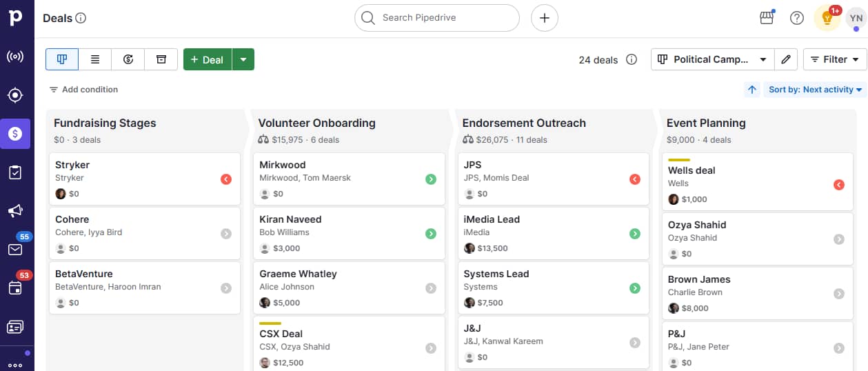Click the green activity icon on iMedia Lead

tap(635, 234)
